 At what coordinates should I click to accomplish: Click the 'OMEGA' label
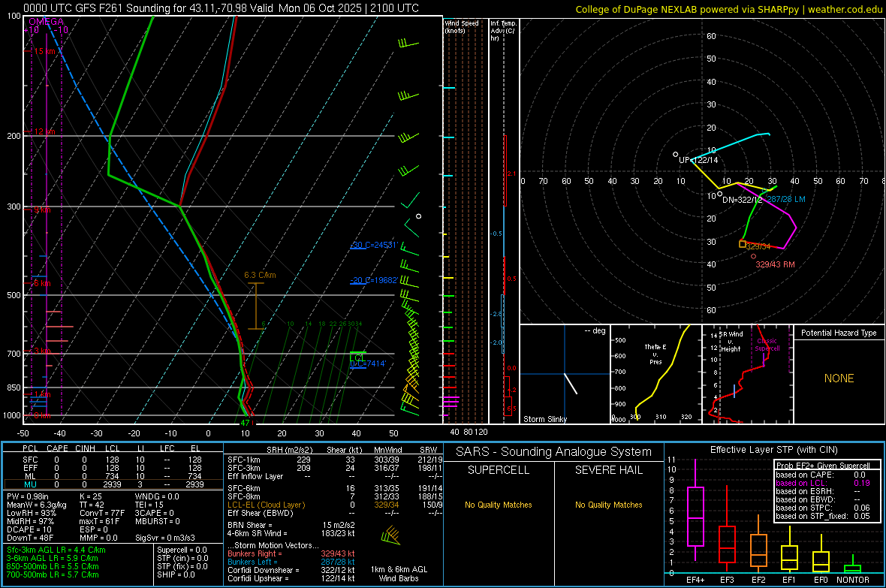tap(47, 22)
